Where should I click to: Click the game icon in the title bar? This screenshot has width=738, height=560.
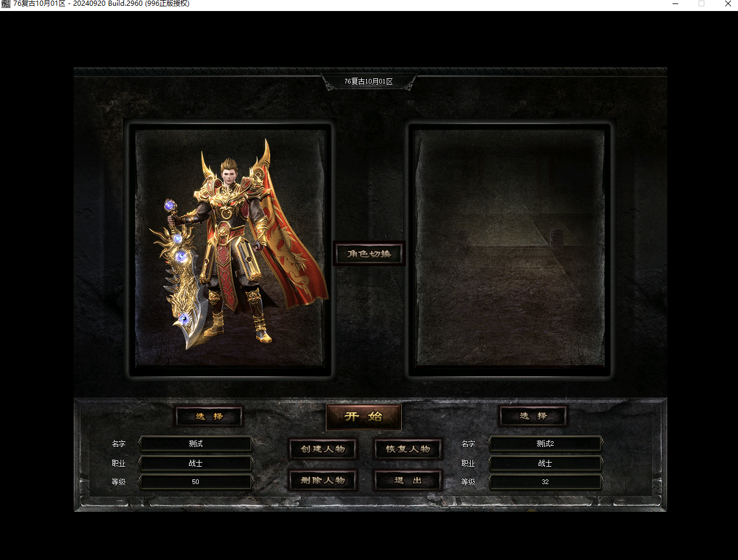coord(6,4)
